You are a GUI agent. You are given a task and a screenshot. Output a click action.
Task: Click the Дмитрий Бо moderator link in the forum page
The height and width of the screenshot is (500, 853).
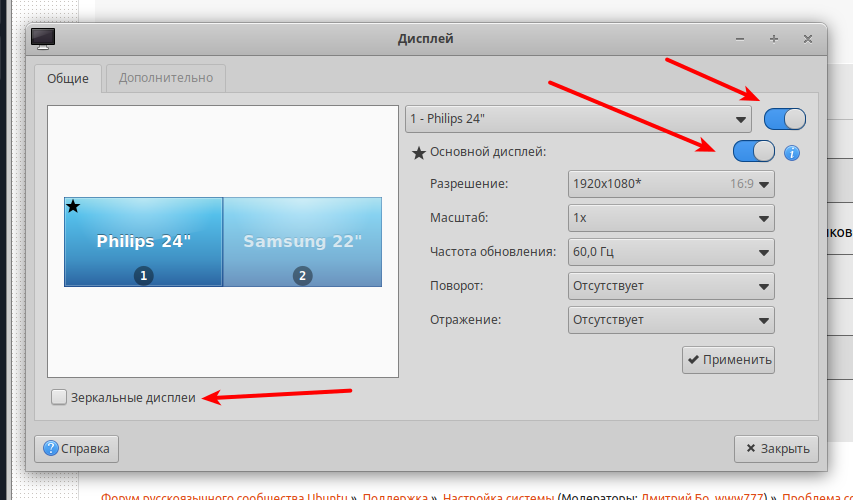tap(675, 497)
